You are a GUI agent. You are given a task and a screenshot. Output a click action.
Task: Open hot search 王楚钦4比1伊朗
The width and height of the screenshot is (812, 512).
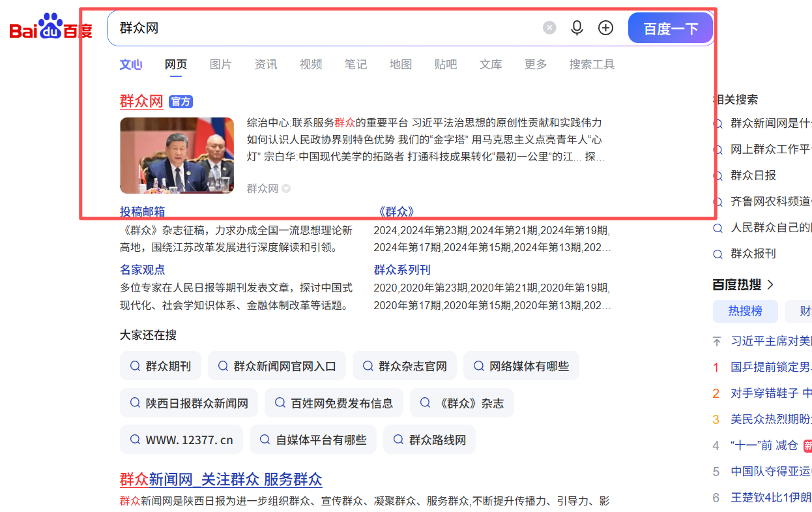[x=772, y=497]
